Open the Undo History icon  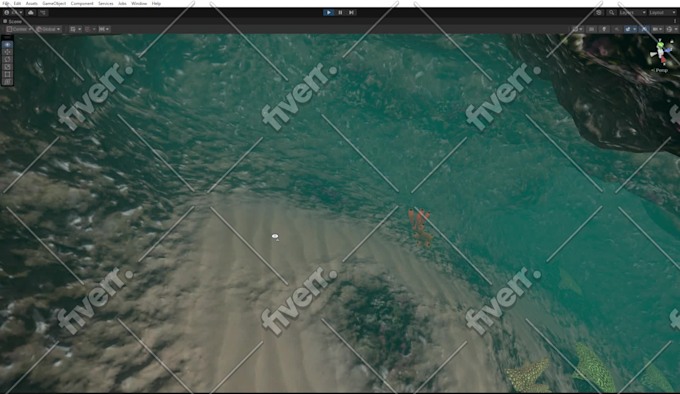(x=599, y=13)
